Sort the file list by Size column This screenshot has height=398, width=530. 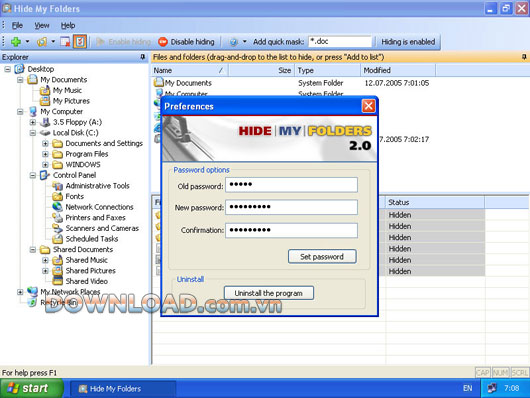point(262,70)
